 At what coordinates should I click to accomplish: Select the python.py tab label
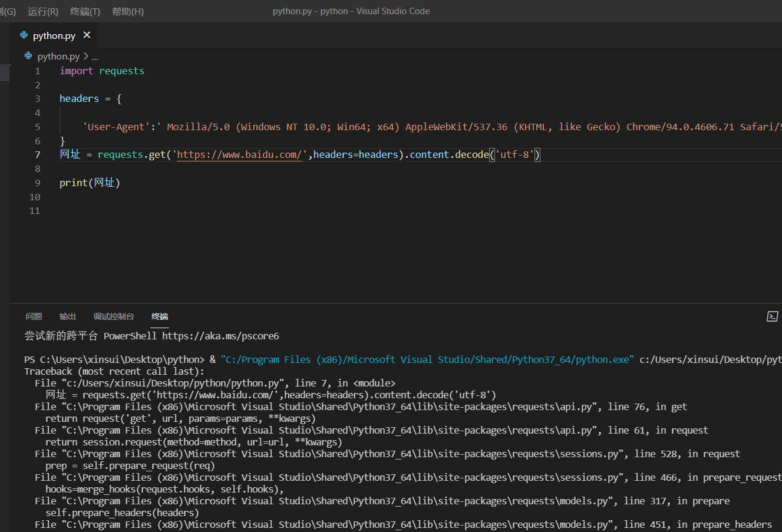coord(54,36)
